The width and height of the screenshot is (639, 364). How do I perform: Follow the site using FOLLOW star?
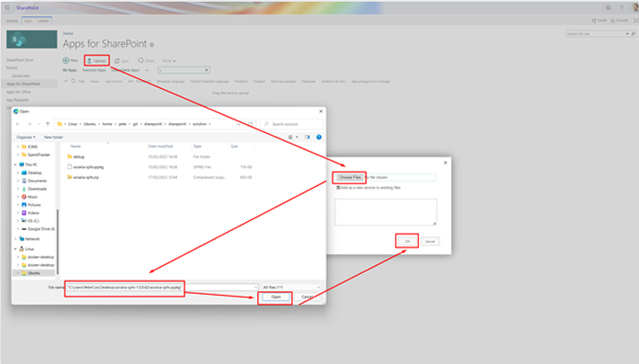point(619,21)
